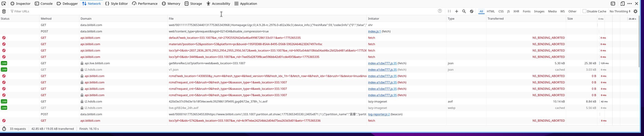Toggle responsive design mode icon
The height and width of the screenshot is (136, 644).
622,4
